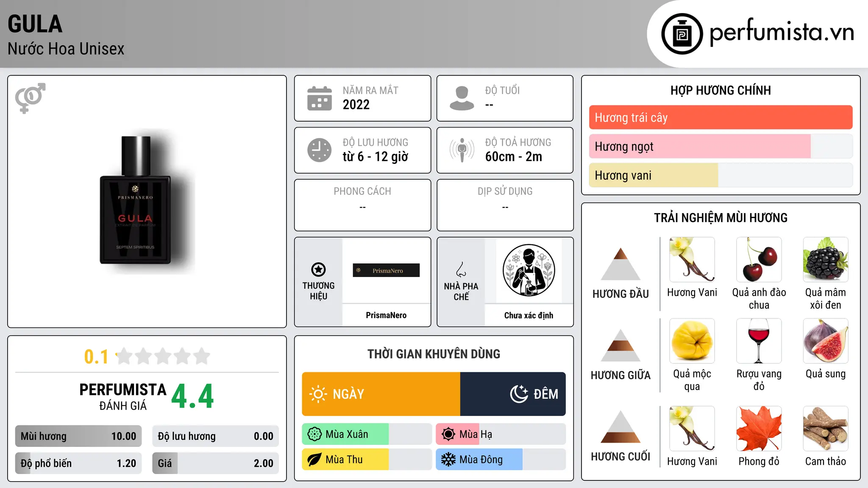The width and height of the screenshot is (868, 488).
Task: Click the calendar icon next to Năm ra mắt
Action: pyautogui.click(x=320, y=98)
